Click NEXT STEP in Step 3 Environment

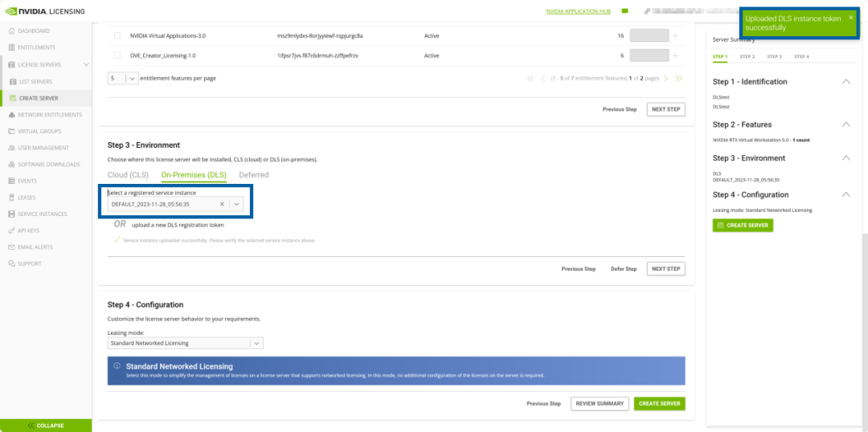point(666,269)
